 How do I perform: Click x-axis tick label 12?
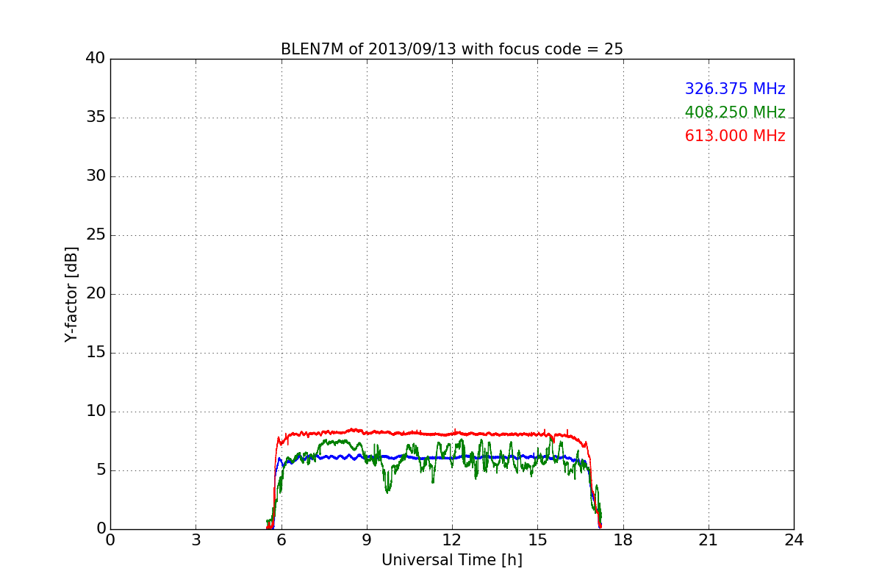452,540
